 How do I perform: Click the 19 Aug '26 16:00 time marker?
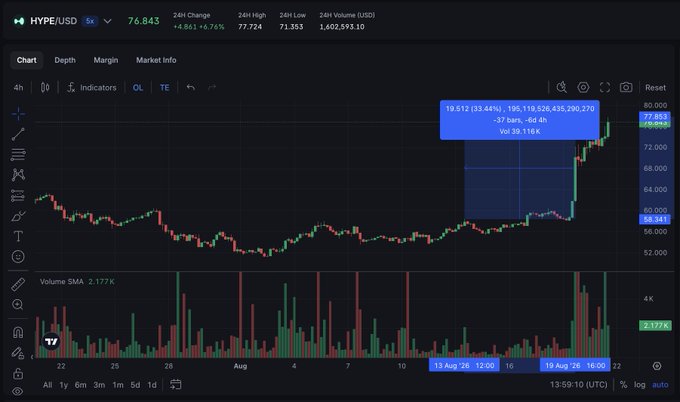click(575, 366)
